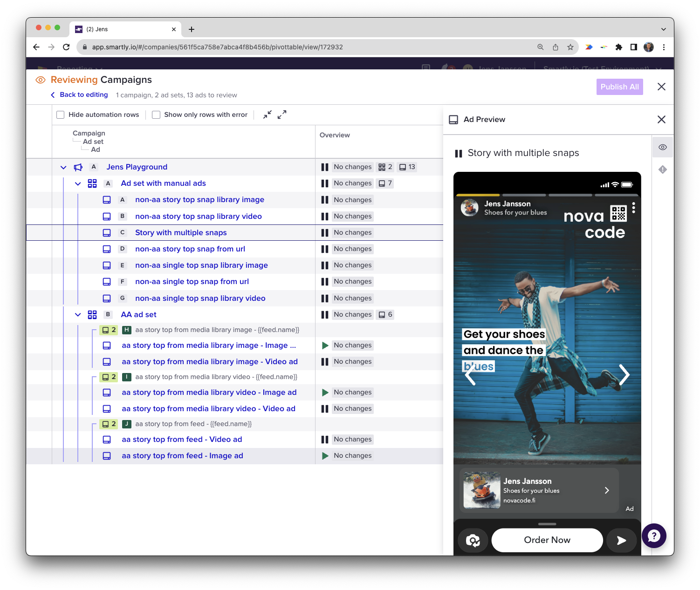700x590 pixels.
Task: Show next snap with right arrow
Action: pos(625,375)
